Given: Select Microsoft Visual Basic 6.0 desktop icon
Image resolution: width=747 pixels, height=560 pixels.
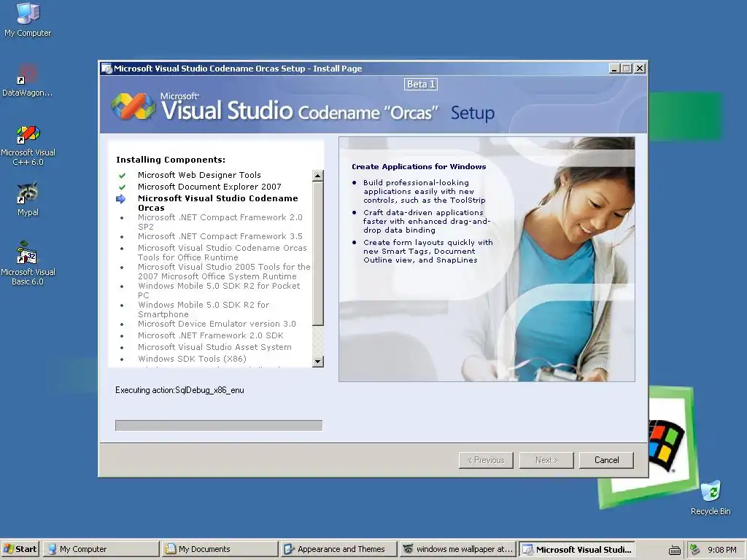Looking at the screenshot, I should [28, 263].
